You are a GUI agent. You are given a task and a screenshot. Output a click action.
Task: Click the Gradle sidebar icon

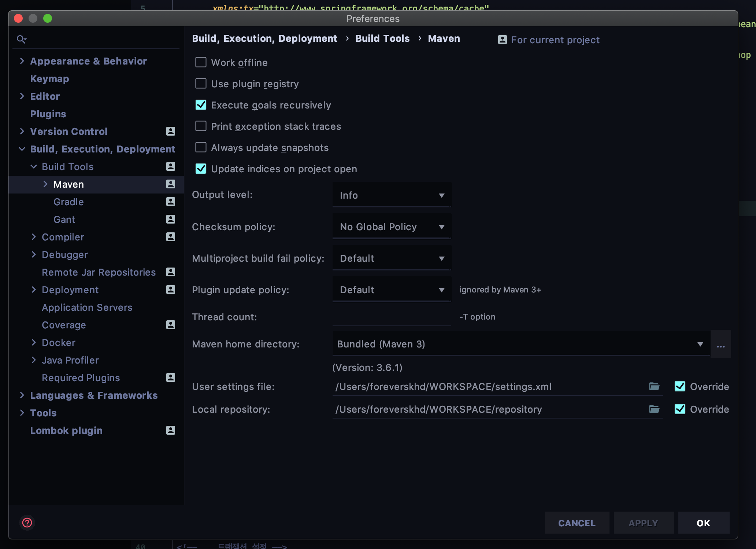pyautogui.click(x=170, y=202)
